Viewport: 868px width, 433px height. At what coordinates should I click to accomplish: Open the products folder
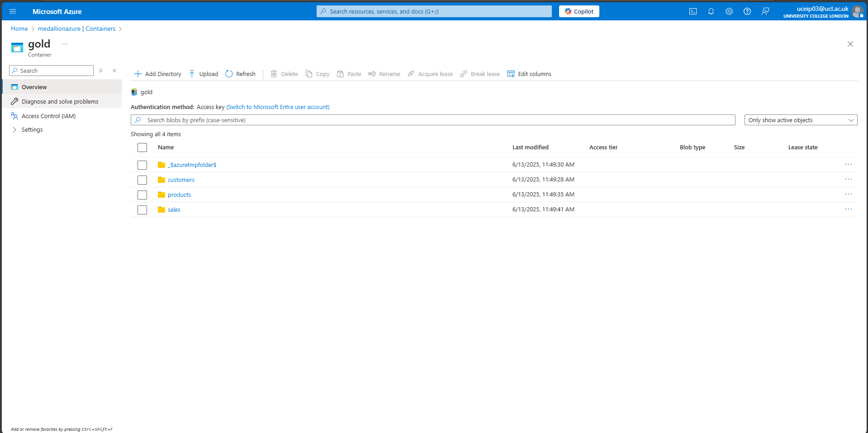coord(179,195)
